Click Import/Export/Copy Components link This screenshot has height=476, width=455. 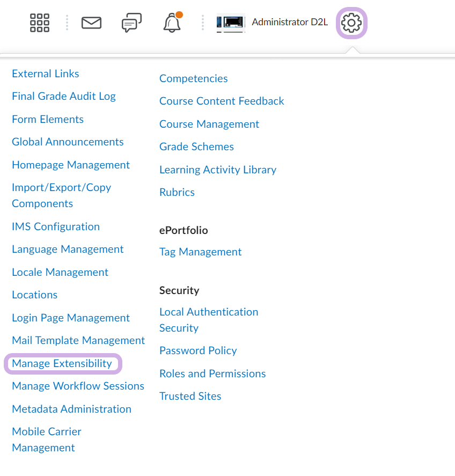(x=61, y=195)
